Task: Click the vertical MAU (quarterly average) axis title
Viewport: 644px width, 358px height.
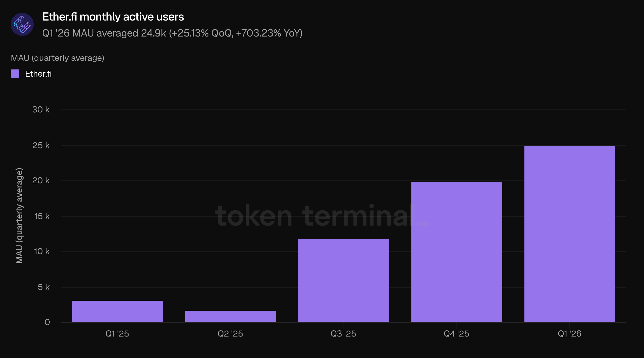Action: click(19, 216)
